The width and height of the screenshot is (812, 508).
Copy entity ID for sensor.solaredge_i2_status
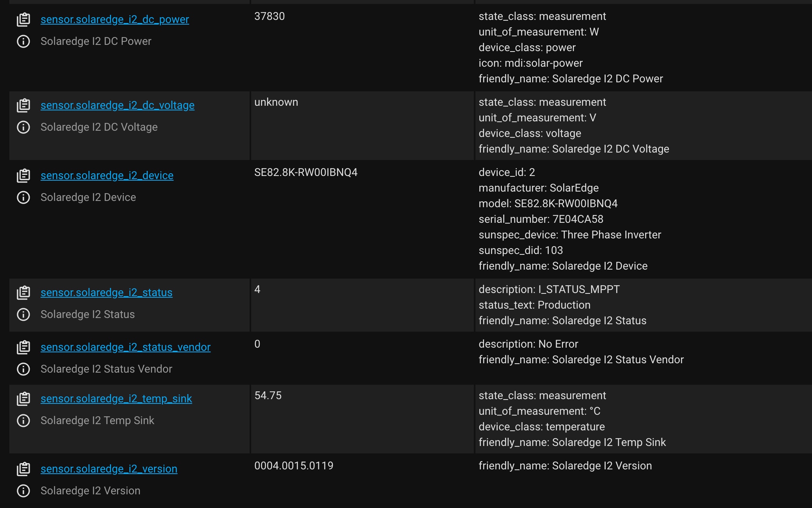point(24,292)
